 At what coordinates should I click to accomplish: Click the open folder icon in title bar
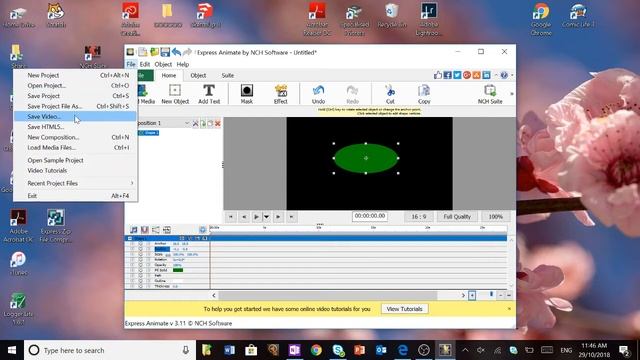(154, 52)
